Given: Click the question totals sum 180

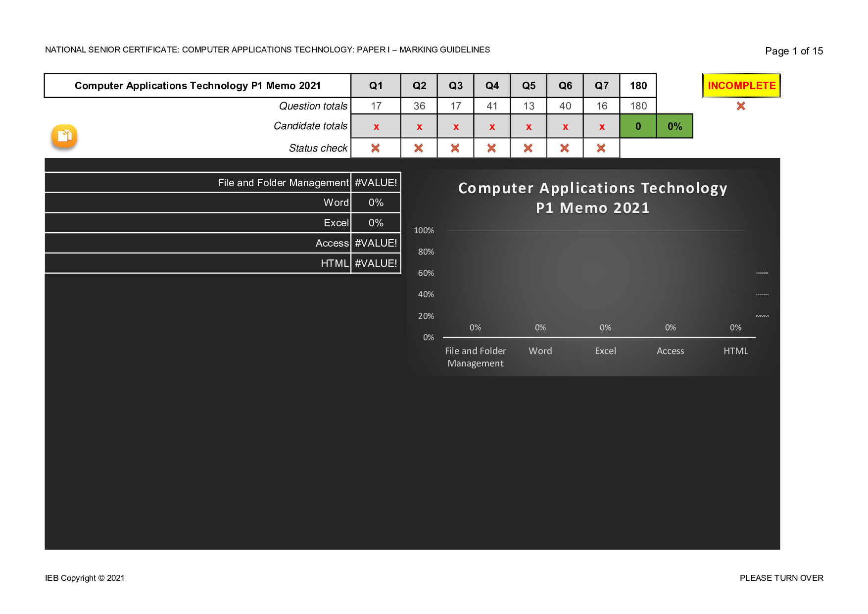Looking at the screenshot, I should pyautogui.click(x=638, y=106).
